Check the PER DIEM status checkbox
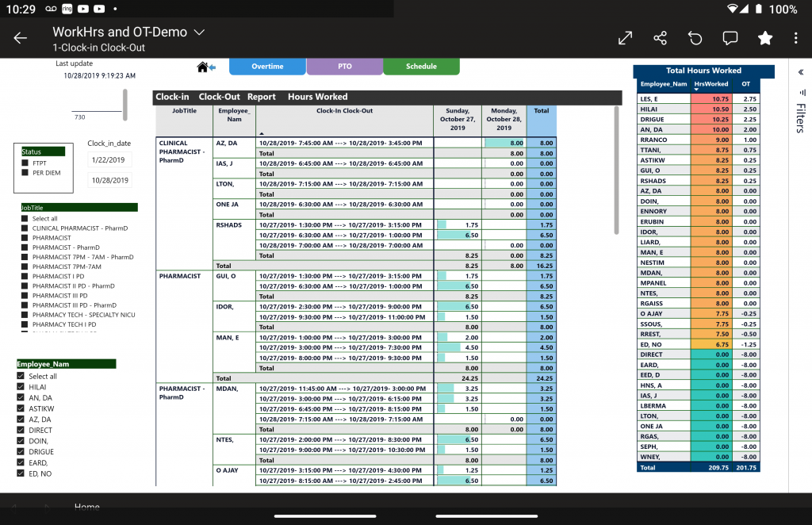The image size is (812, 525). coord(25,173)
